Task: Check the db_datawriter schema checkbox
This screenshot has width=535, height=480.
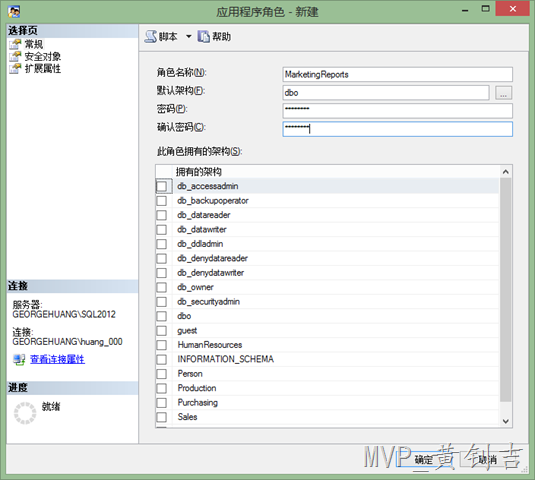Action: [x=162, y=230]
